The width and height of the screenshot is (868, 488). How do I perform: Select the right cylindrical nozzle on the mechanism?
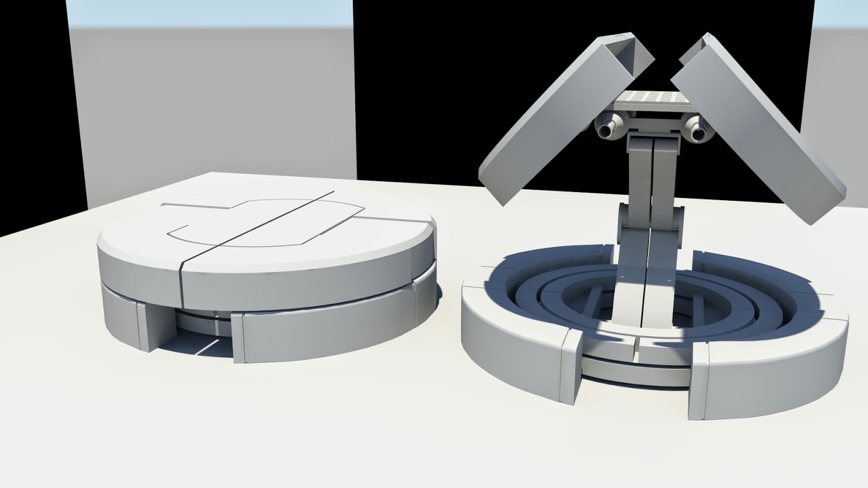coord(697,130)
